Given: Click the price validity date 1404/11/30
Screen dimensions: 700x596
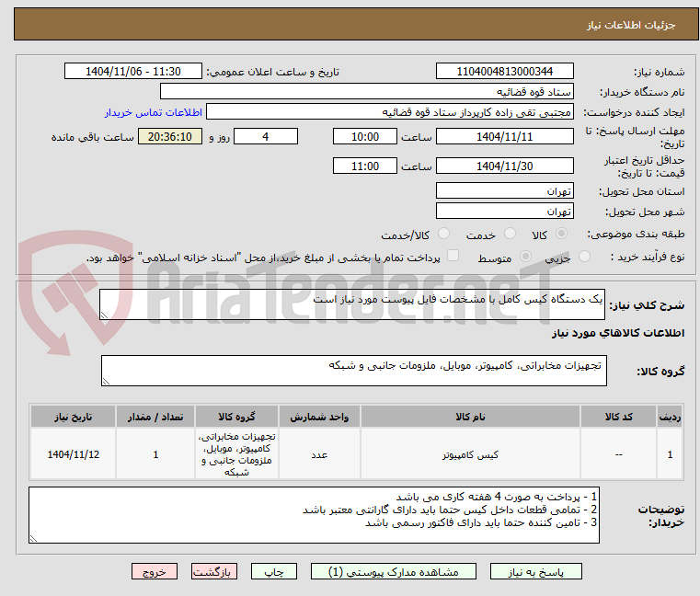Looking at the screenshot, I should (x=504, y=166).
